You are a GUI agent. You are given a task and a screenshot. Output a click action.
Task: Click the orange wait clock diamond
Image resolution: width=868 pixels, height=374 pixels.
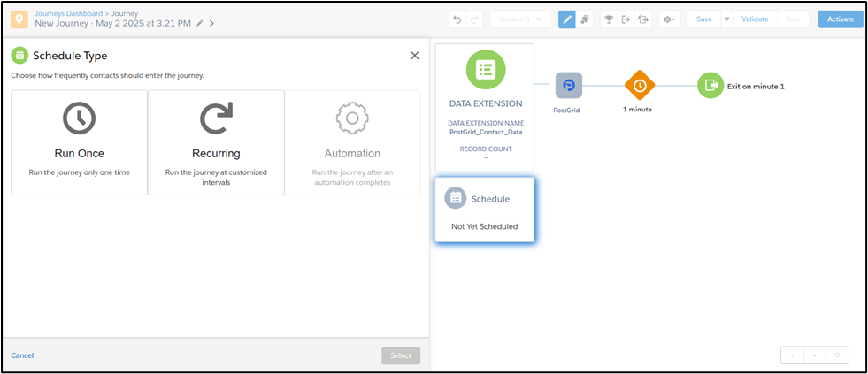(x=640, y=86)
